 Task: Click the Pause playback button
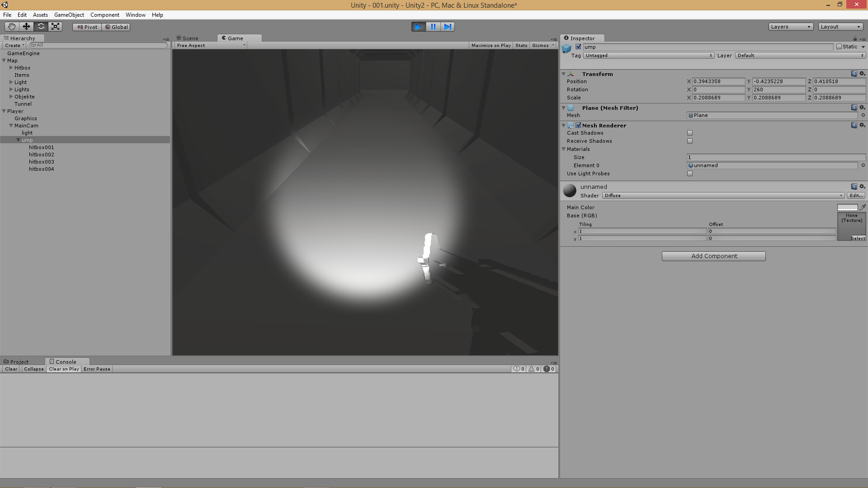[433, 27]
